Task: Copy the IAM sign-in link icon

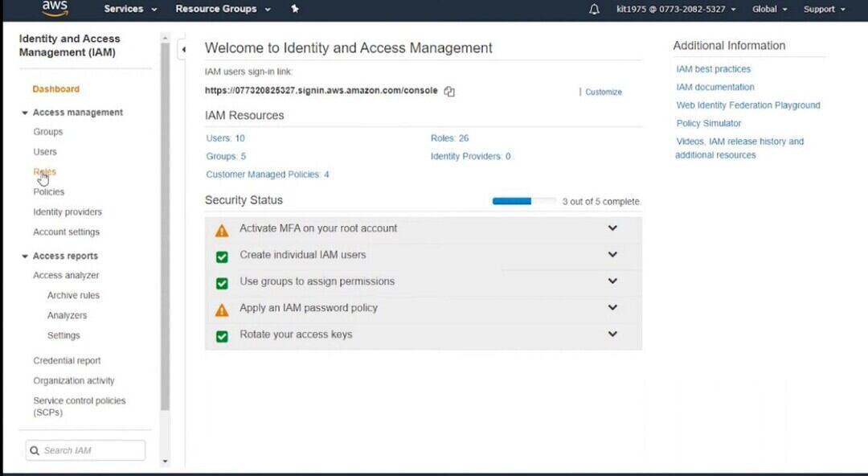Action: (449, 92)
